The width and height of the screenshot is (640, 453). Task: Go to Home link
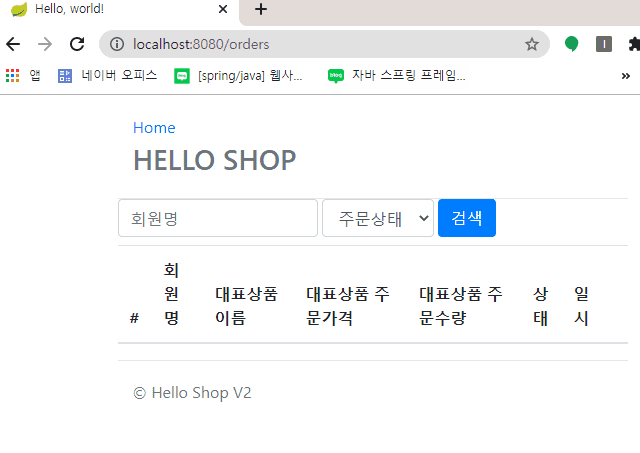coord(154,128)
